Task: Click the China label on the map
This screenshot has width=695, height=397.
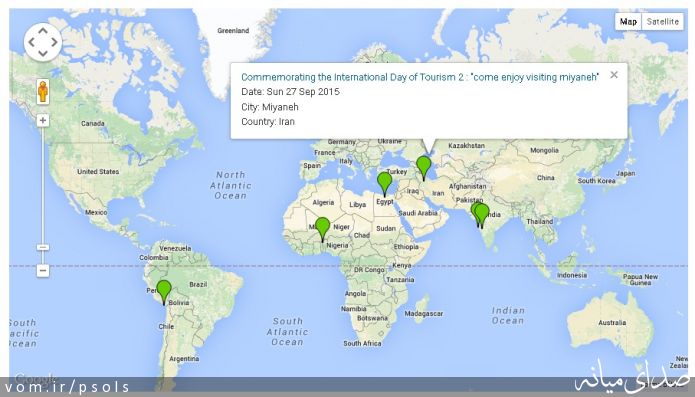Action: [x=546, y=178]
